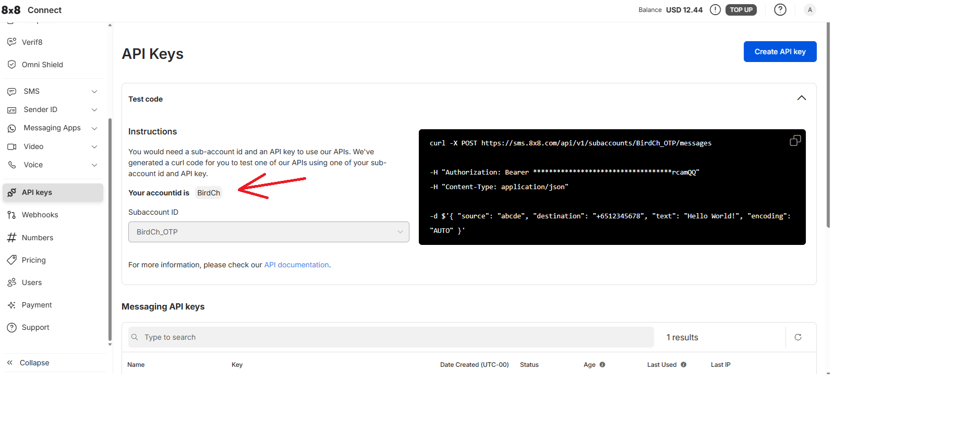Open the Payment section
Image resolution: width=980 pixels, height=432 pixels.
click(x=53, y=305)
